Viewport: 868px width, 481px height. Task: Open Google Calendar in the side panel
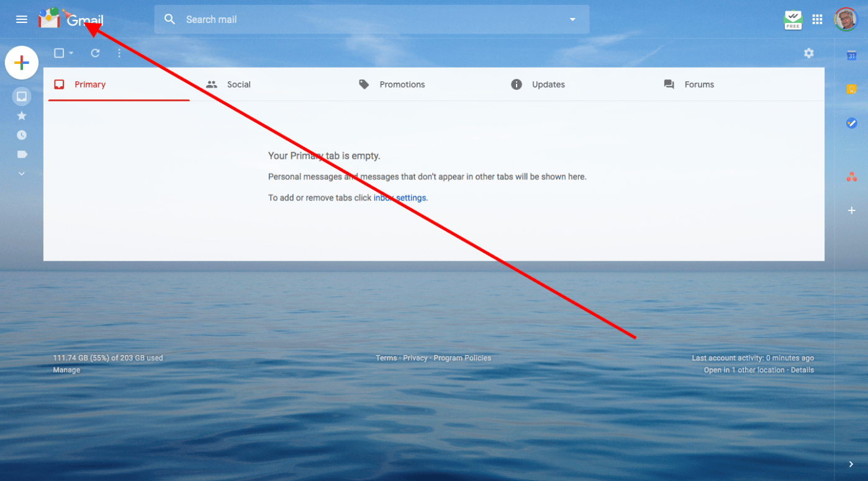coord(851,56)
